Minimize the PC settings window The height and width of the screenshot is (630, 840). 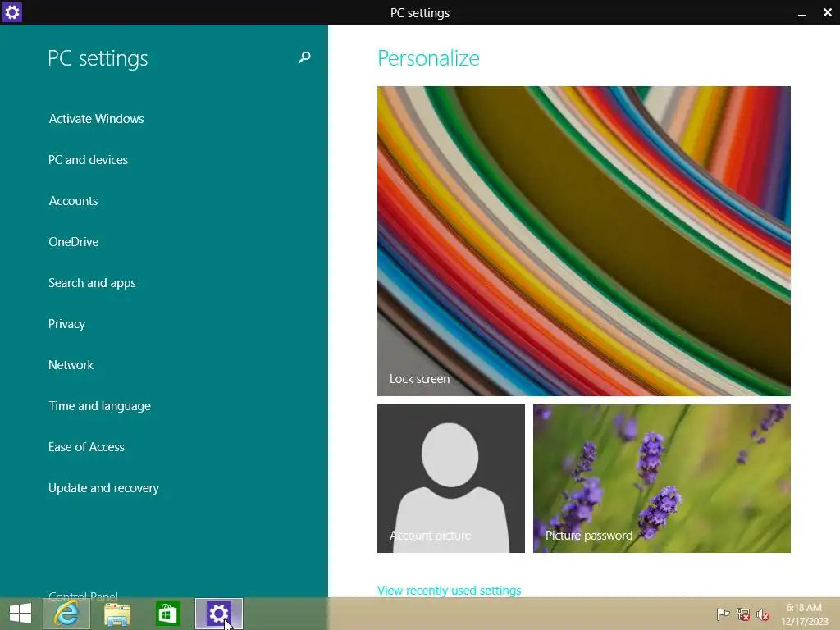point(802,13)
